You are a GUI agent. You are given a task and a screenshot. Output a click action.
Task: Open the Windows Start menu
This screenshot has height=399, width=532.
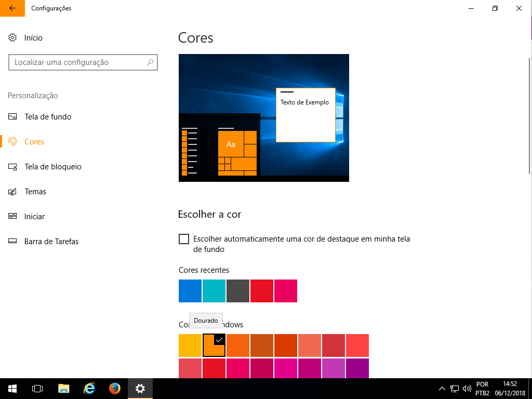(x=12, y=388)
